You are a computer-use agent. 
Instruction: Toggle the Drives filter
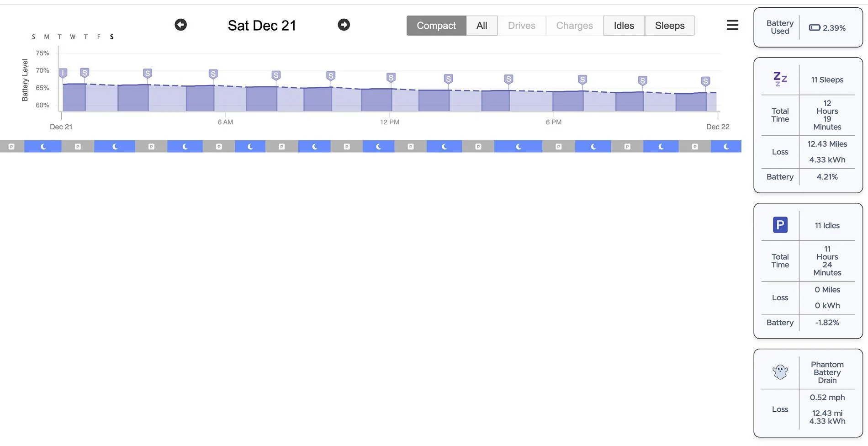(x=521, y=26)
